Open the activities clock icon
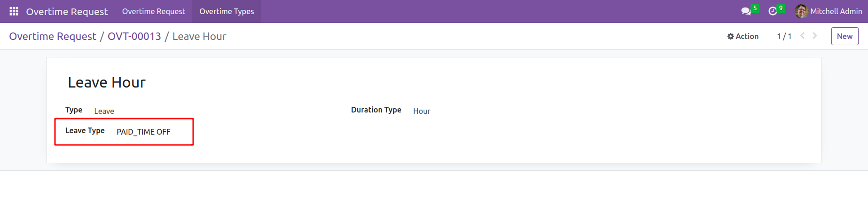The height and width of the screenshot is (200, 868). [773, 11]
